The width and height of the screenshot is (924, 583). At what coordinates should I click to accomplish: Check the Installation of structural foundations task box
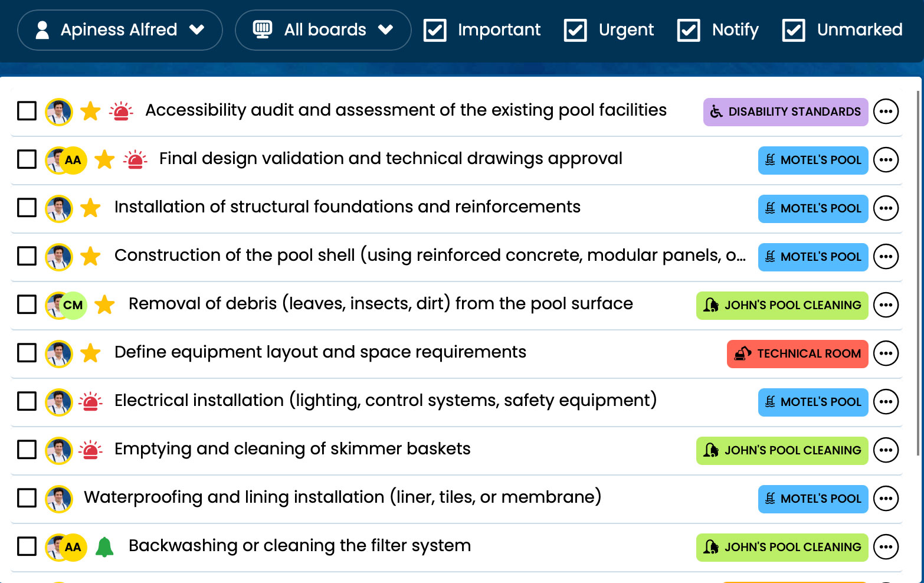[x=27, y=208]
